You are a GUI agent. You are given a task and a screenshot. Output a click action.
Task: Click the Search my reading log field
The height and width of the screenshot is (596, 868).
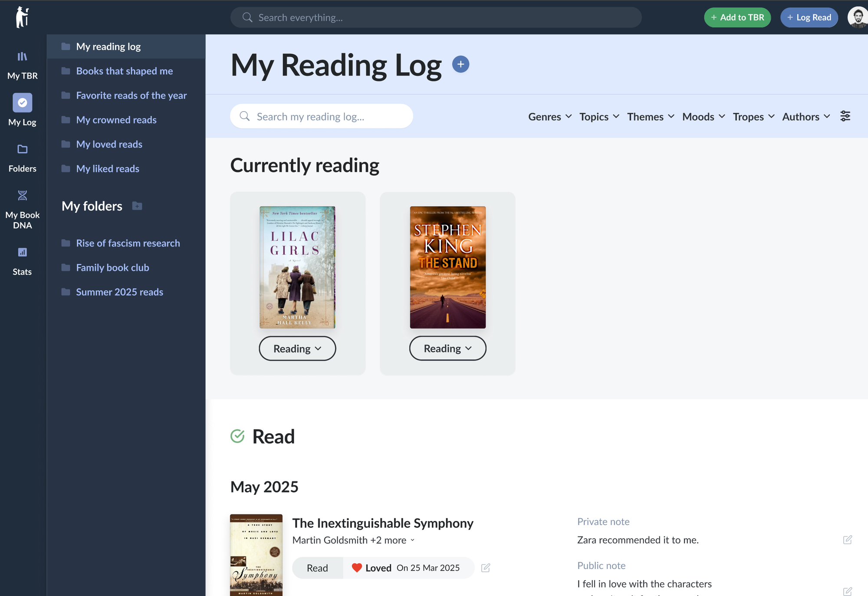321,116
